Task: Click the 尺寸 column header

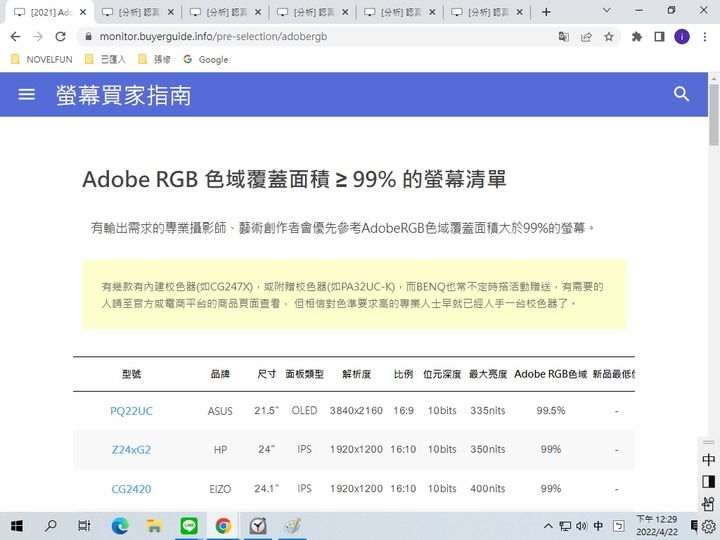Action: pos(267,374)
